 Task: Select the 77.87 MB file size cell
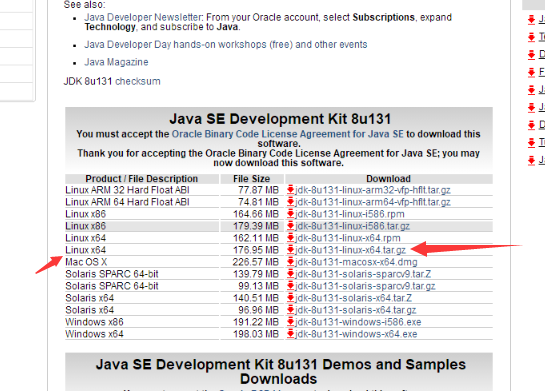(x=252, y=190)
